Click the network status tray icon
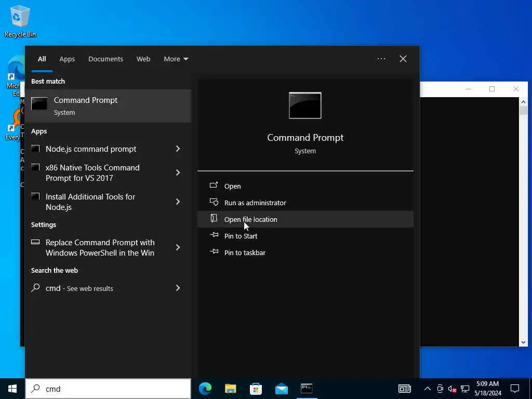The width and height of the screenshot is (532, 399). tap(465, 389)
